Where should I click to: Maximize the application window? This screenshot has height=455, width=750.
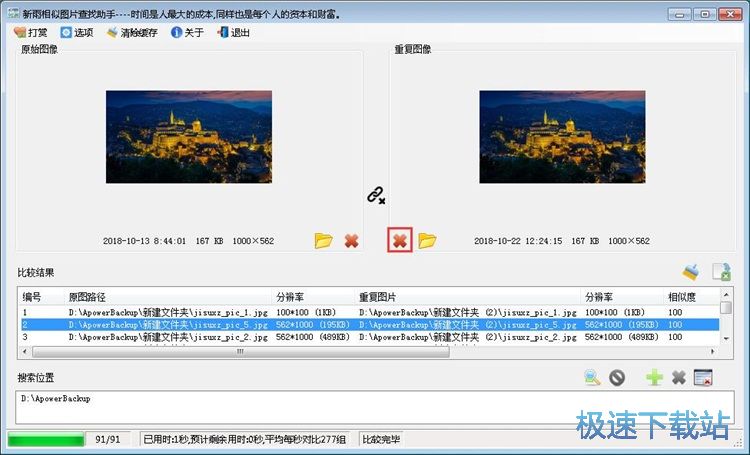click(x=705, y=14)
